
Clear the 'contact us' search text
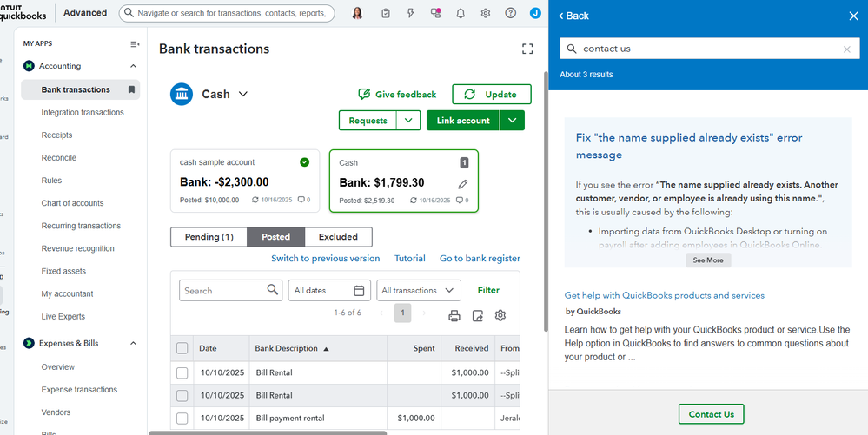(846, 49)
